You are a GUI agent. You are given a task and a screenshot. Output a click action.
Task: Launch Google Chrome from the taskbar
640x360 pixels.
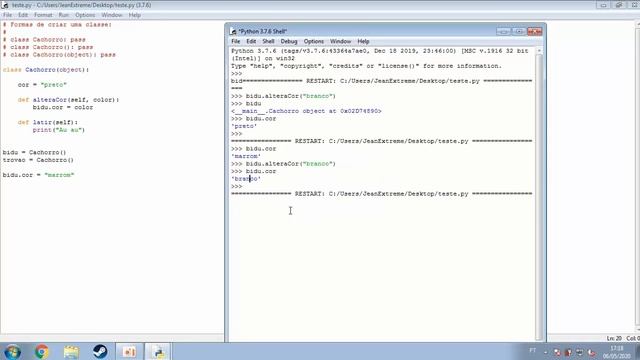[x=41, y=351]
